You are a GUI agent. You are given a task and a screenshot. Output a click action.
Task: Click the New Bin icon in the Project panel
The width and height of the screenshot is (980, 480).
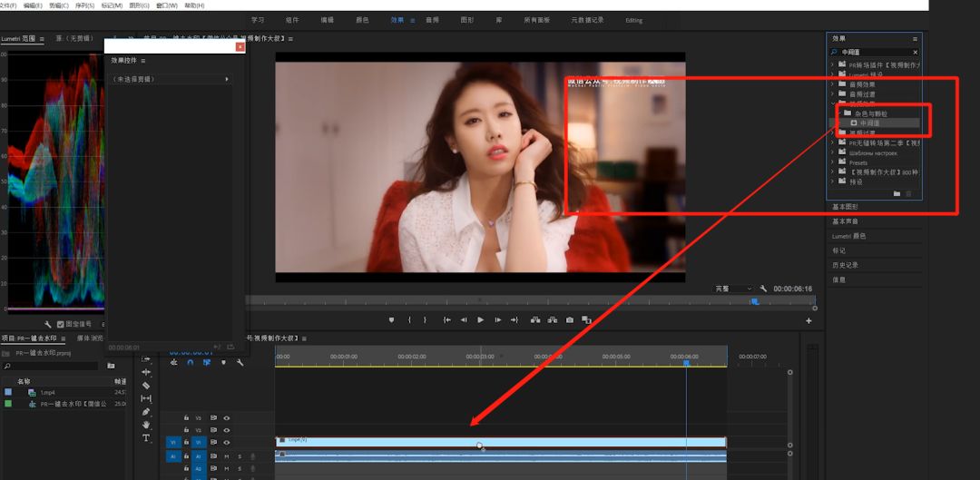tap(111, 366)
